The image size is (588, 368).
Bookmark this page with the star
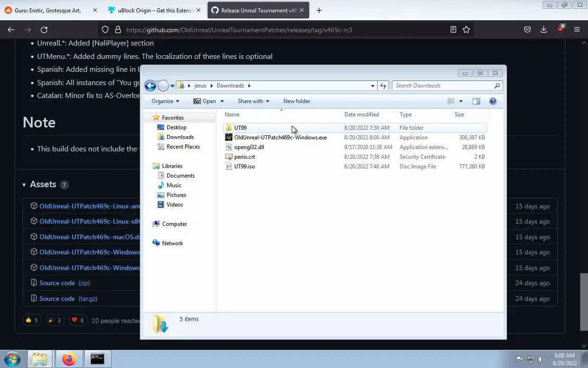click(x=466, y=30)
